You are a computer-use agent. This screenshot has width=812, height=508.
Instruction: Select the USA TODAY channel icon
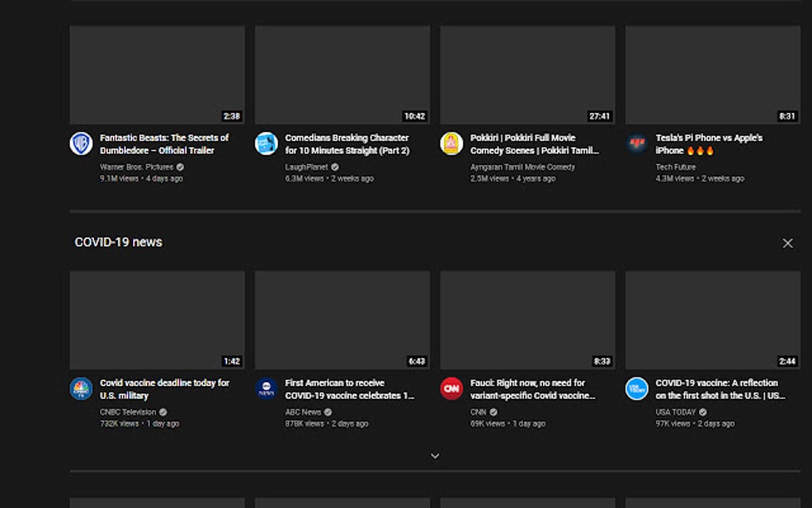(x=635, y=389)
